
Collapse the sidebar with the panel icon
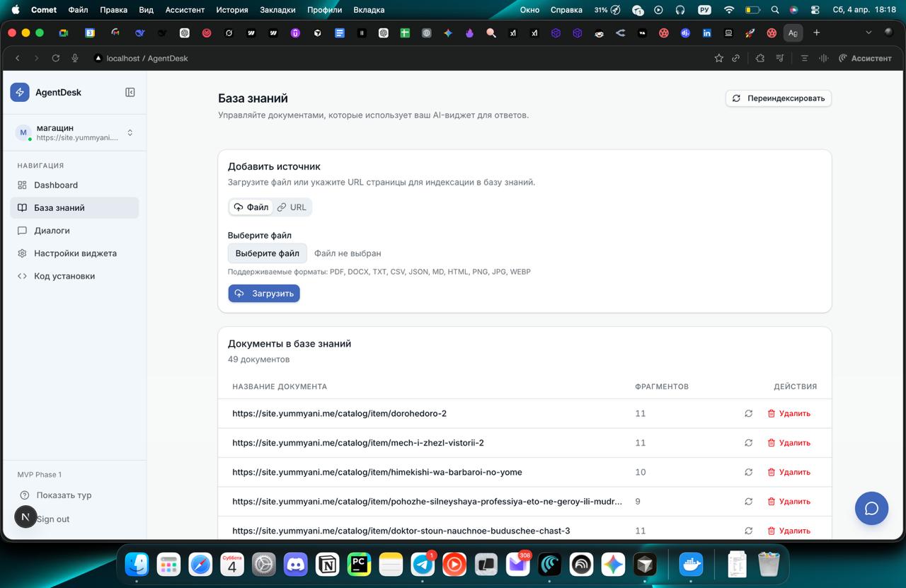(x=130, y=92)
